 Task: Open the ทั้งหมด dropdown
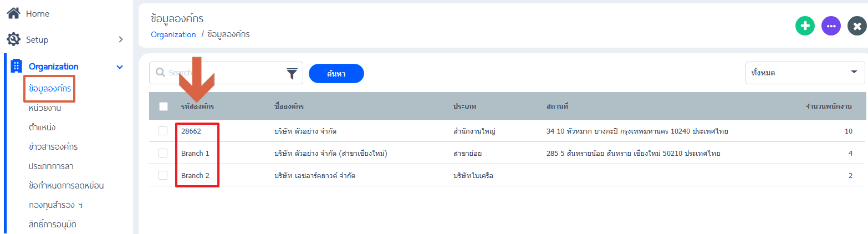click(x=805, y=73)
